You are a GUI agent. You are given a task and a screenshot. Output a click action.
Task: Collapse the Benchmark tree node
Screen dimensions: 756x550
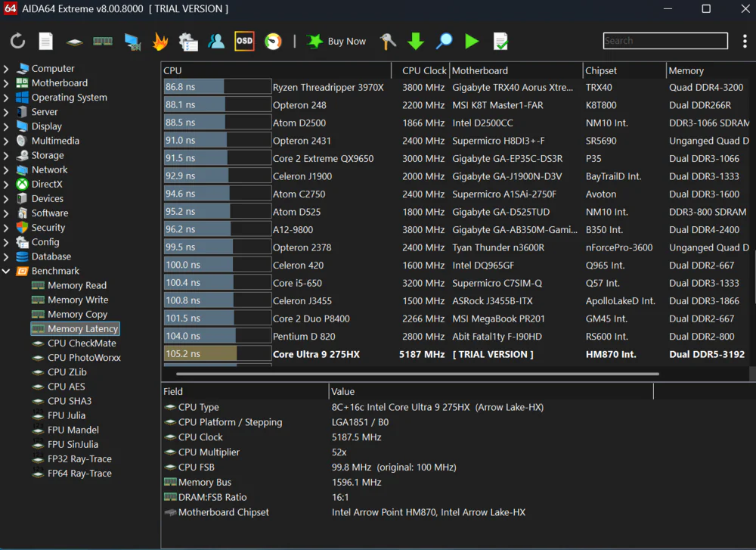(7, 271)
